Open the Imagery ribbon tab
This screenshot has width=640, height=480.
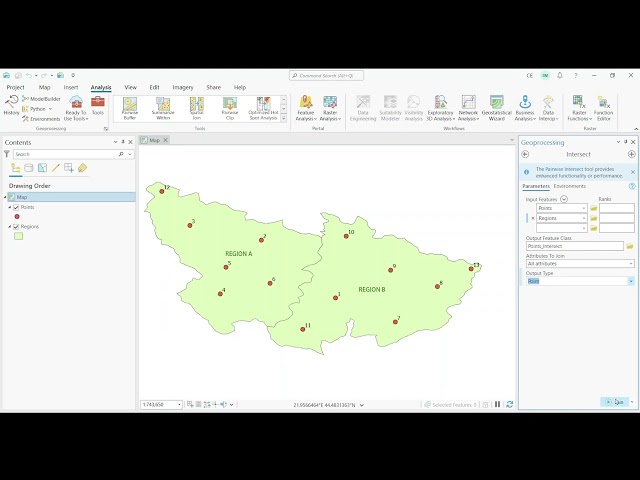pyautogui.click(x=183, y=87)
